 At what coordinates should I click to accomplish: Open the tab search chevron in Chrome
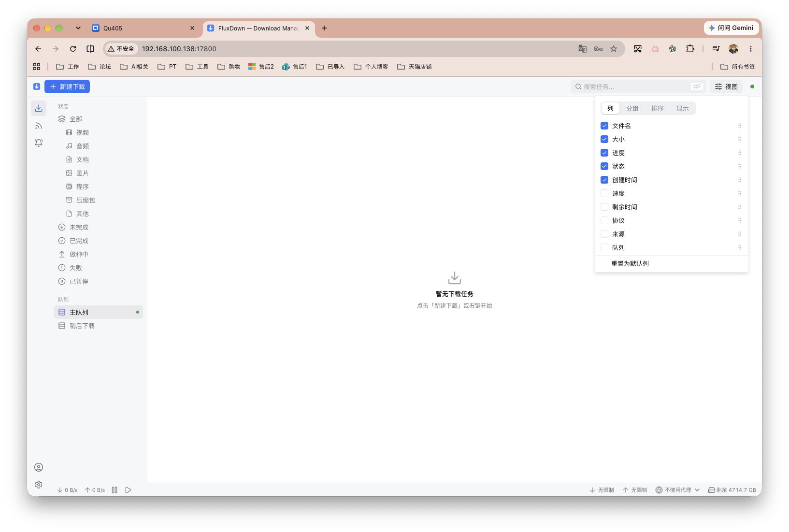point(78,28)
